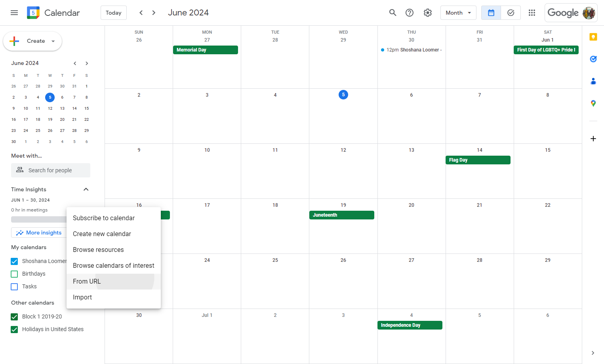Open Google Keep side panel icon
This screenshot has width=604, height=364.
click(x=593, y=37)
